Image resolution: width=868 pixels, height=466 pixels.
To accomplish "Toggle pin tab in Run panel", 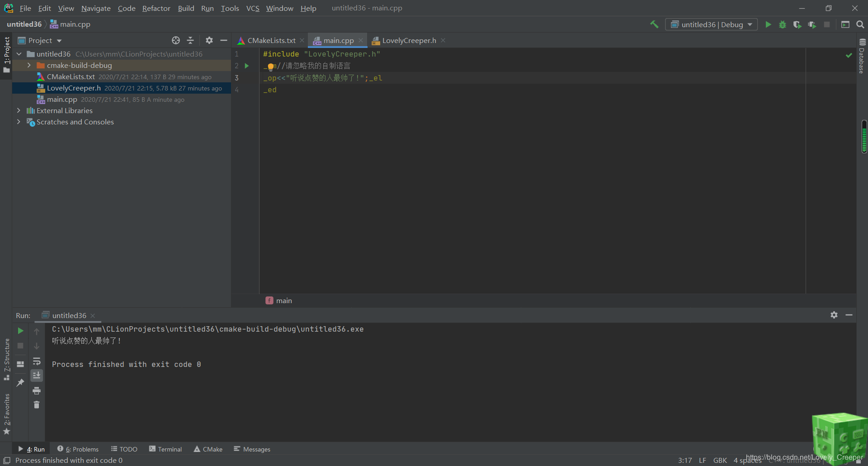I will 20,383.
